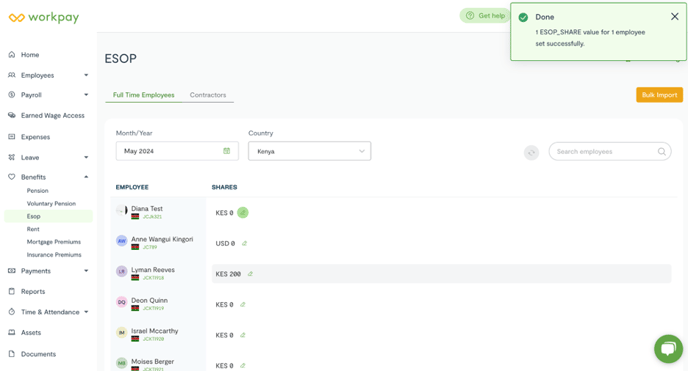
Task: Click the Earned Wage Access icon
Action: click(12, 115)
